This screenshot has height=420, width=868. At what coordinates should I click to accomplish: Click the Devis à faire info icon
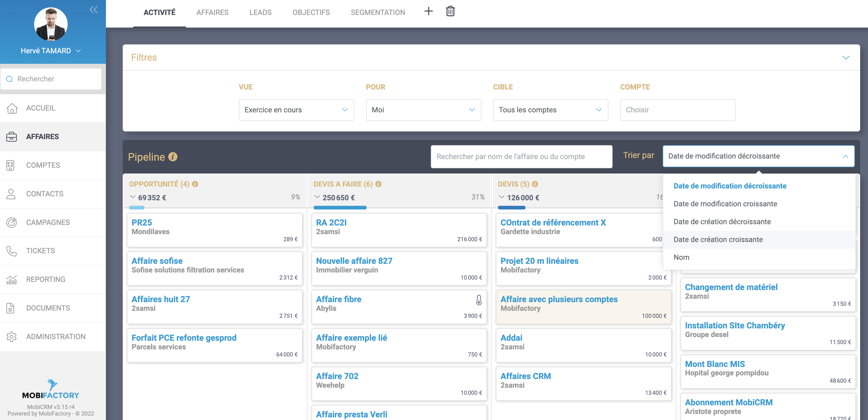378,184
